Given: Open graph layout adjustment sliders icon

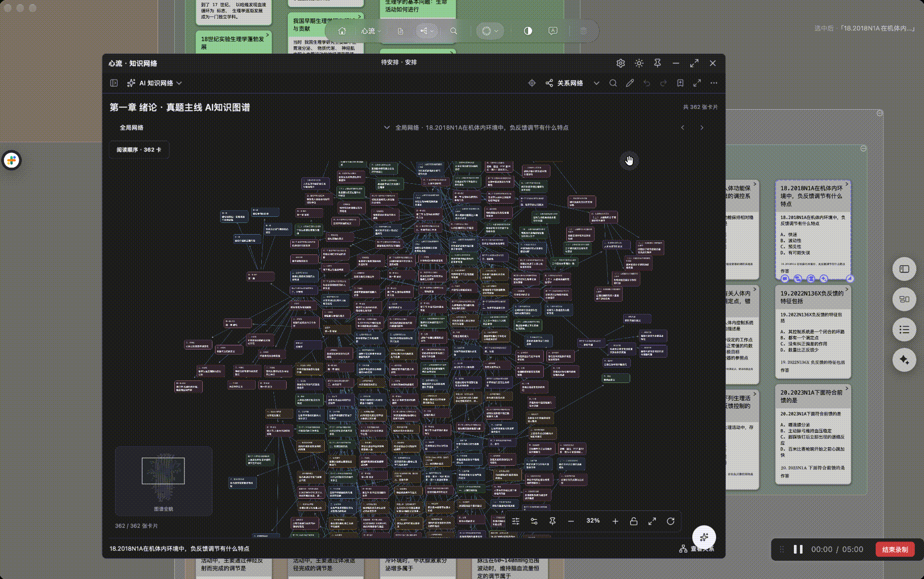Looking at the screenshot, I should [516, 521].
